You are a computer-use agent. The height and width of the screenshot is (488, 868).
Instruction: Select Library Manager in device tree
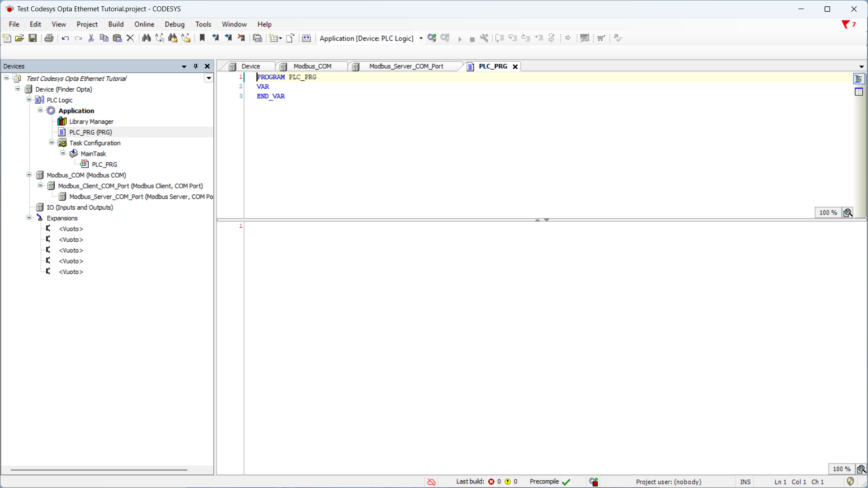[x=91, y=122]
